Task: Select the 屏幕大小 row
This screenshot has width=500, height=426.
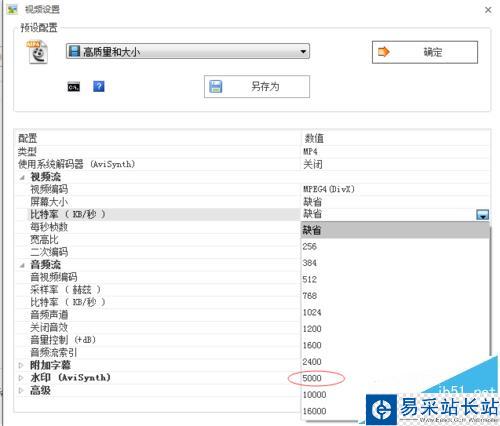Action: 253,202
